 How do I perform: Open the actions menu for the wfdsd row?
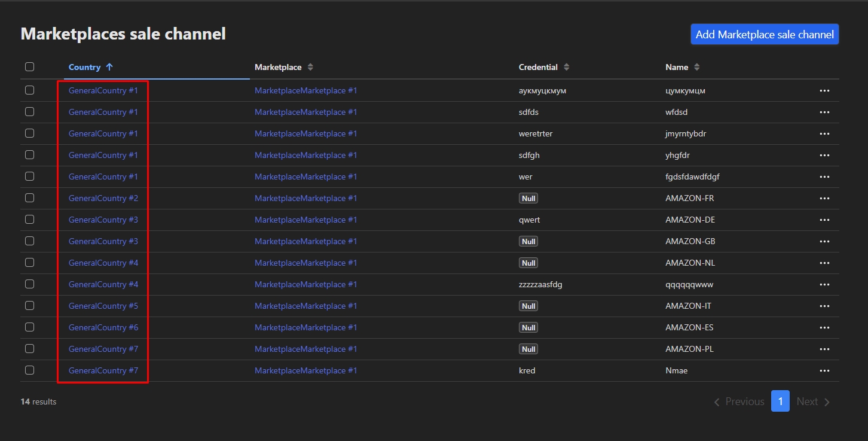click(825, 112)
